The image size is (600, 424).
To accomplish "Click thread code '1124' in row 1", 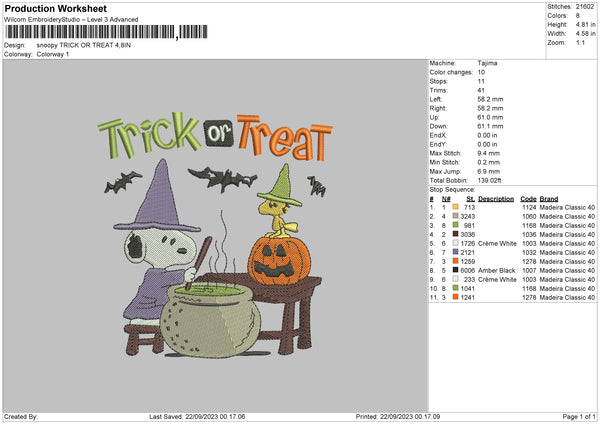I will (x=529, y=207).
